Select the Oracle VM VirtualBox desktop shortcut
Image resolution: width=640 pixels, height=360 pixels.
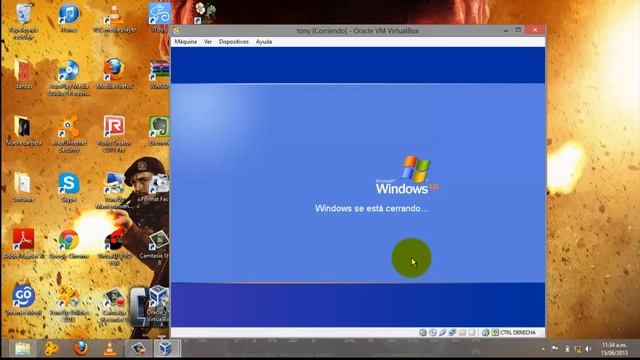tap(158, 304)
